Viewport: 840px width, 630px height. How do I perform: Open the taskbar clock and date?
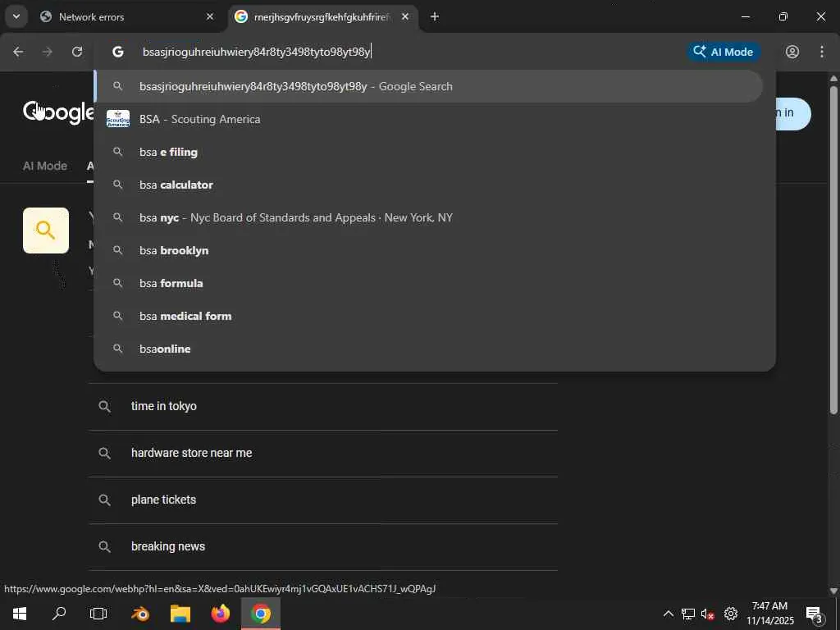[769, 614]
